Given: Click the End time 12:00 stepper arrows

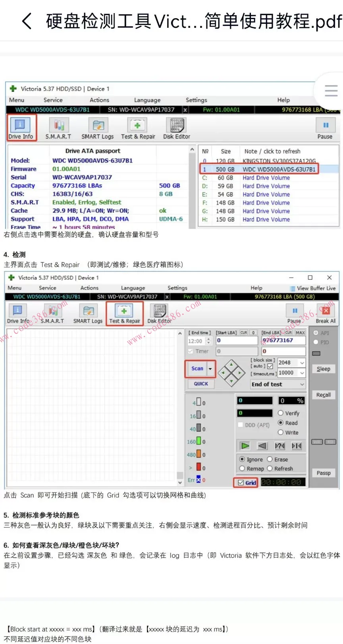Looking at the screenshot, I should (209, 341).
